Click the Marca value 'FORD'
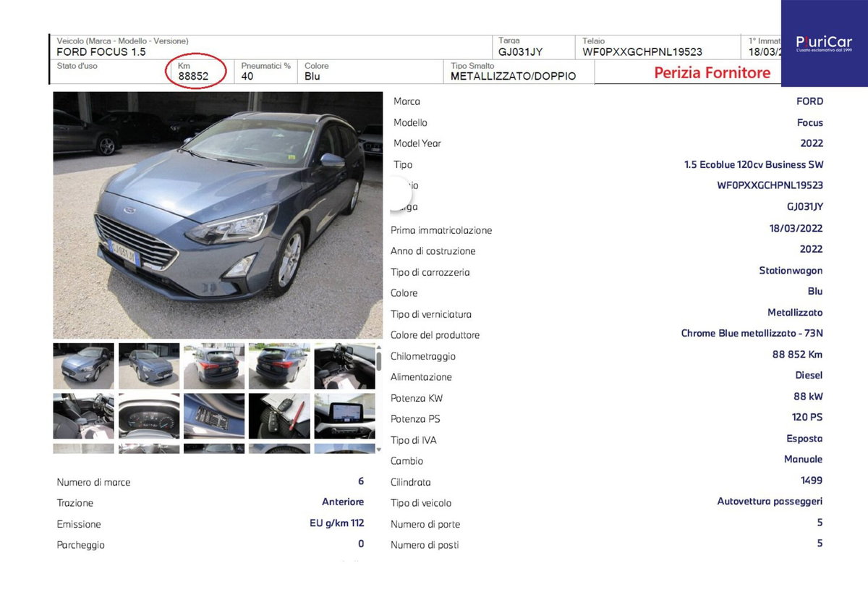The height and width of the screenshot is (595, 868). click(x=810, y=101)
